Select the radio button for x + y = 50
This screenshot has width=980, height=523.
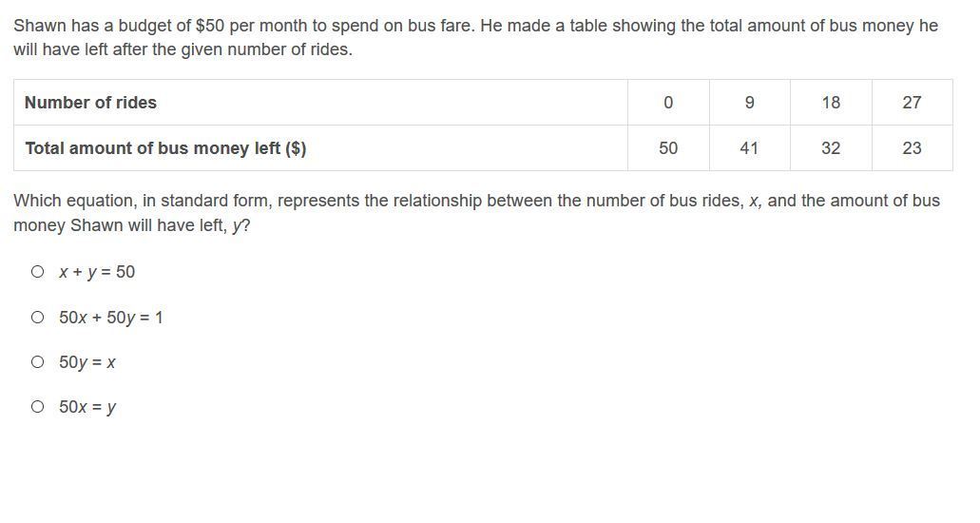tap(37, 272)
